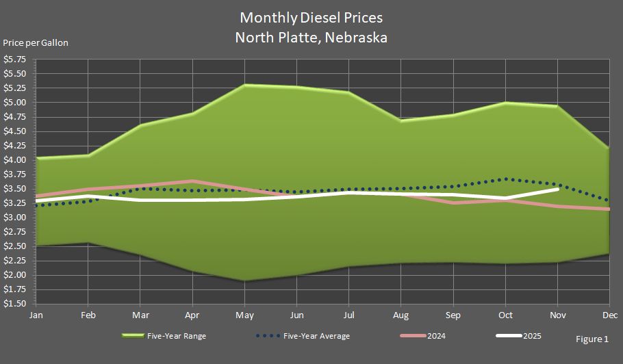Click the white 2025 line's November endpoint
Screen dimensions: 623x364
pos(557,189)
